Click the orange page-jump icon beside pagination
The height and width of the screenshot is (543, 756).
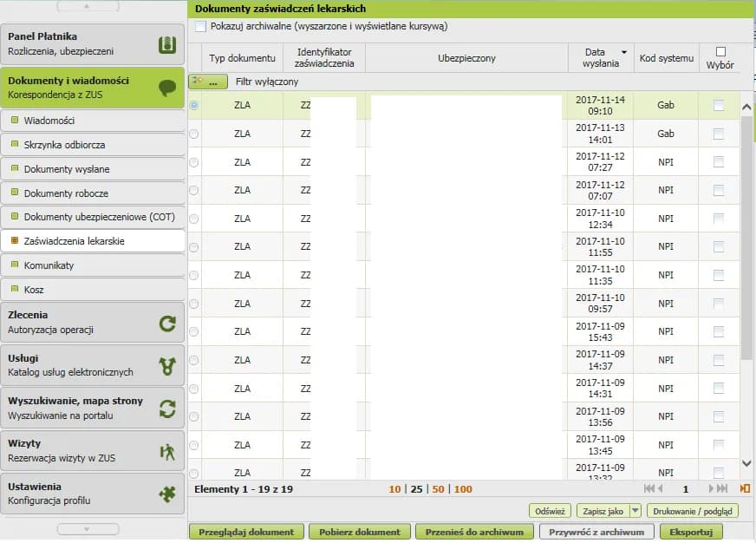pos(745,489)
